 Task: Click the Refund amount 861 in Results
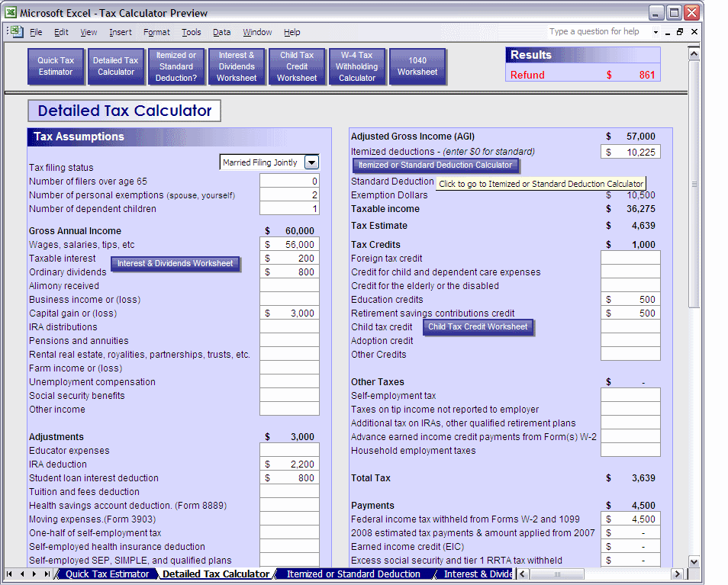click(647, 76)
